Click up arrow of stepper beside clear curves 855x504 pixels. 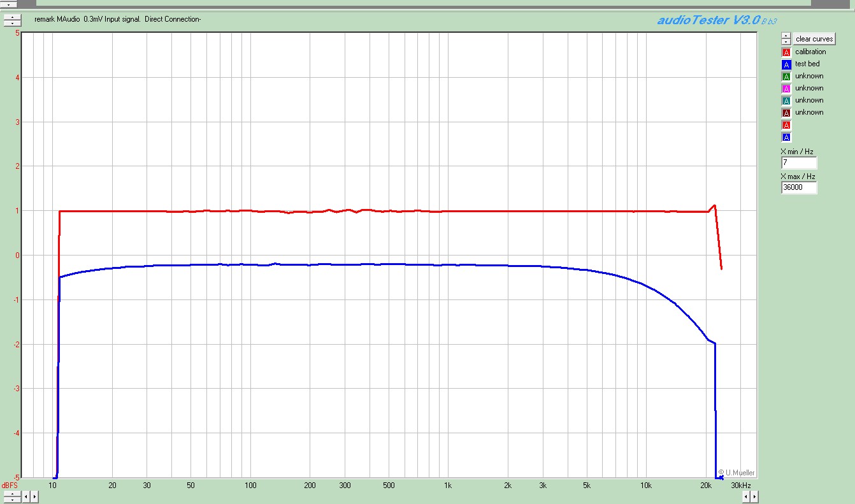[x=786, y=36]
